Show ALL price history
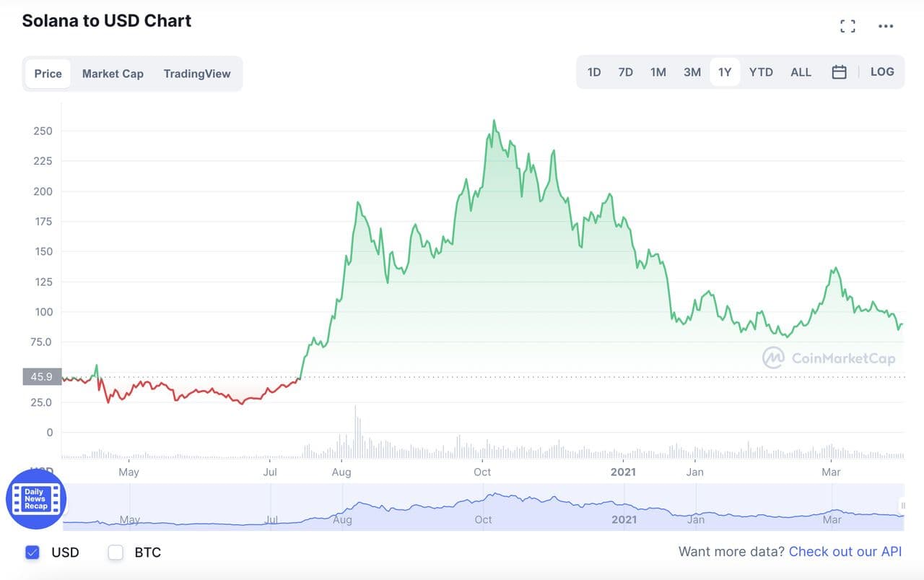This screenshot has height=580, width=924. (x=801, y=72)
